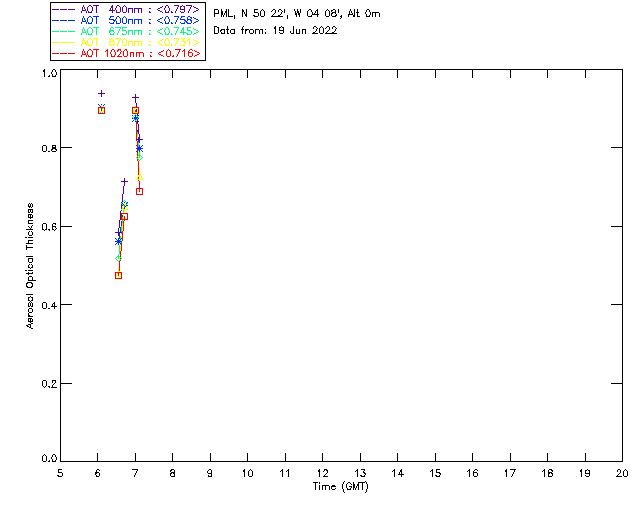Viewport: 640px width, 512px height.
Task: Click the green diamond marker near 0.52
Action: [118, 258]
